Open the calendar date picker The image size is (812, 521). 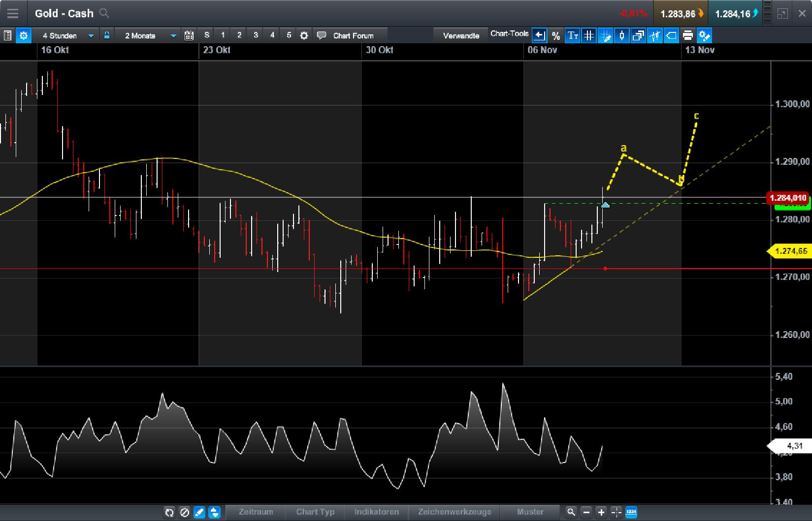pos(189,35)
